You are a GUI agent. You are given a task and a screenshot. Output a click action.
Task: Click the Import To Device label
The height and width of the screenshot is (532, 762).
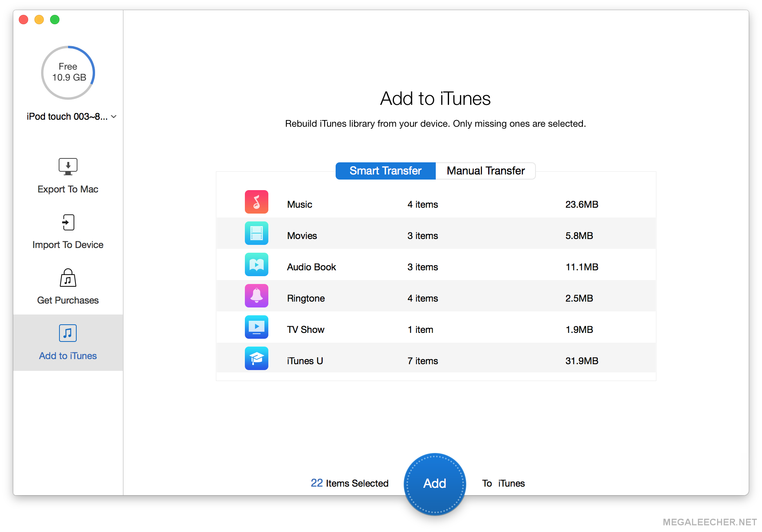pyautogui.click(x=68, y=245)
